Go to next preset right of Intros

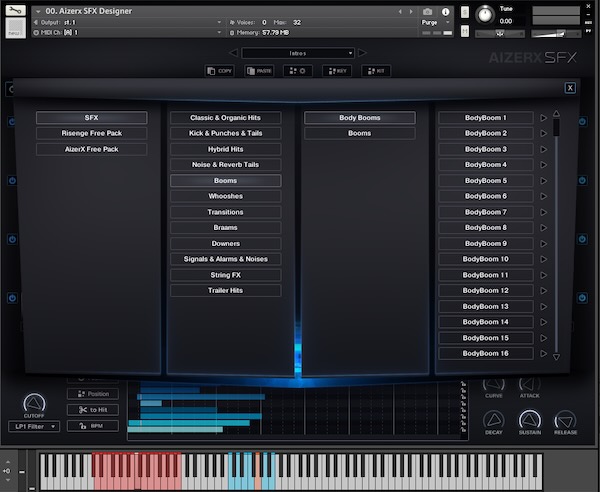coord(362,53)
